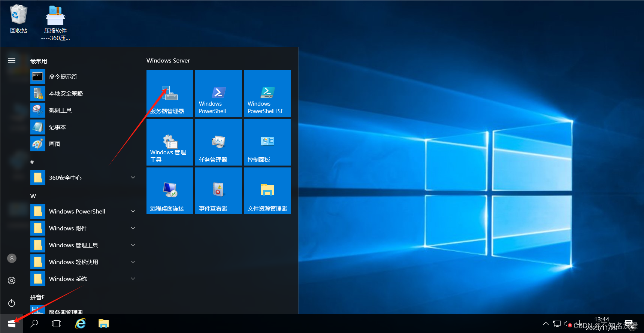Image resolution: width=644 pixels, height=333 pixels.
Task: Click the volume speaker tray icon
Action: click(x=568, y=324)
